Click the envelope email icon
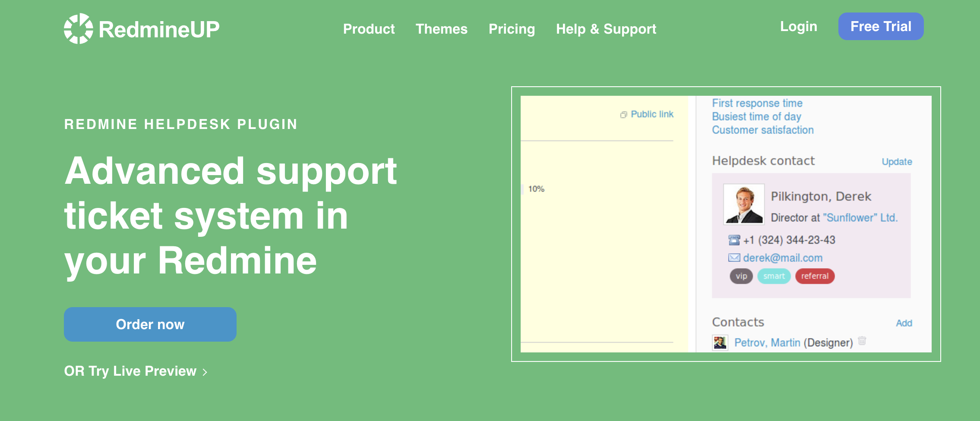This screenshot has width=980, height=421. click(734, 258)
